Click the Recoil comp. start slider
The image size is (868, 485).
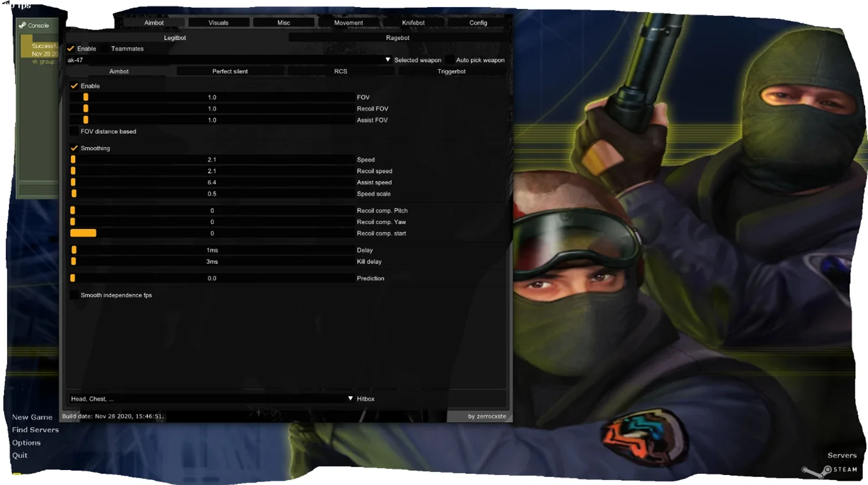(x=212, y=234)
